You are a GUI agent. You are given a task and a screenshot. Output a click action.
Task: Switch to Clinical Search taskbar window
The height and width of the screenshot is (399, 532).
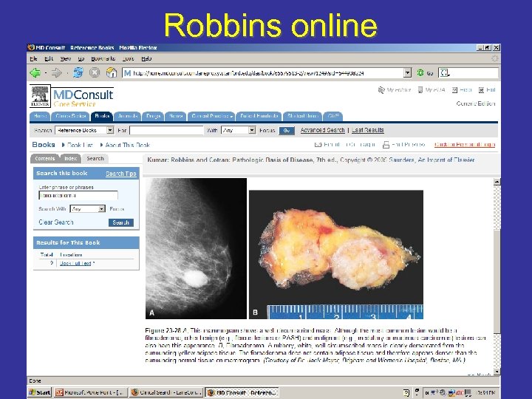click(x=166, y=392)
